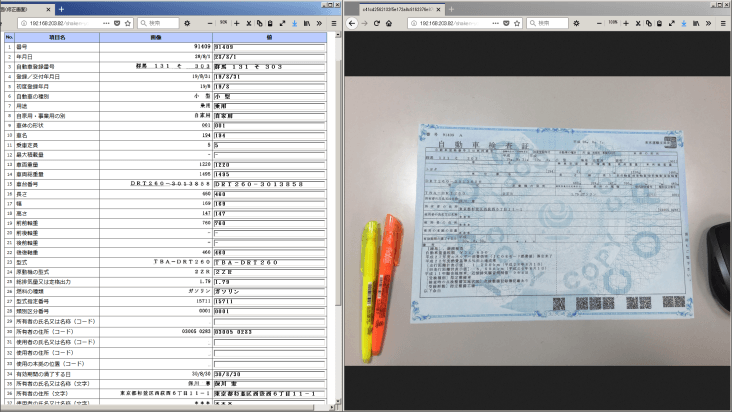Go back in the right window

[352, 23]
